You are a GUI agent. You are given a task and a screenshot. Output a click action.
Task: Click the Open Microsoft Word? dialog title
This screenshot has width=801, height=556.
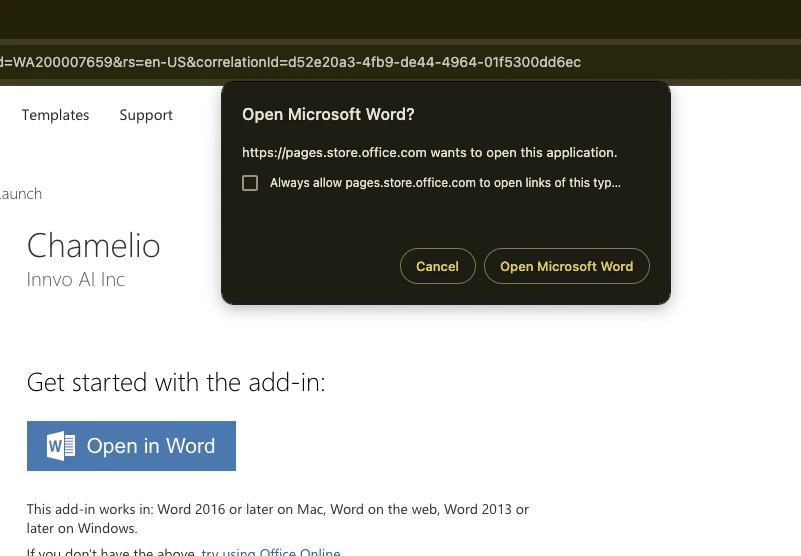click(328, 114)
